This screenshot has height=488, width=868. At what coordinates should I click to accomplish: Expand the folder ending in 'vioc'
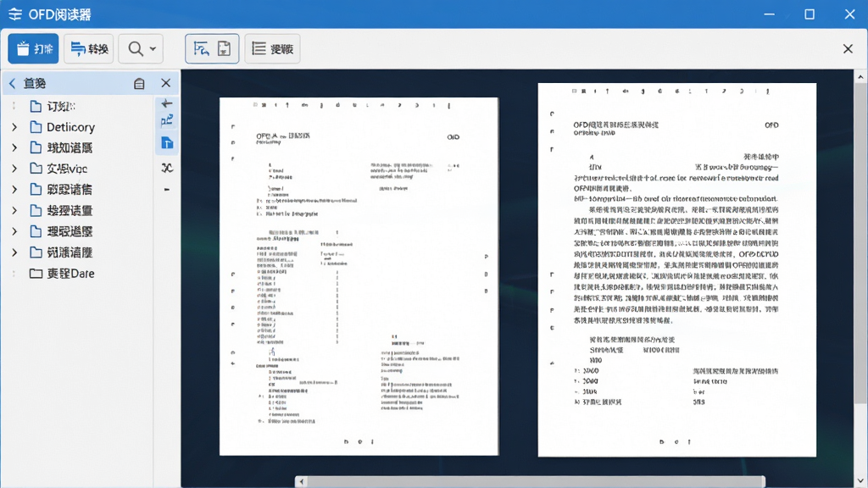(14, 169)
